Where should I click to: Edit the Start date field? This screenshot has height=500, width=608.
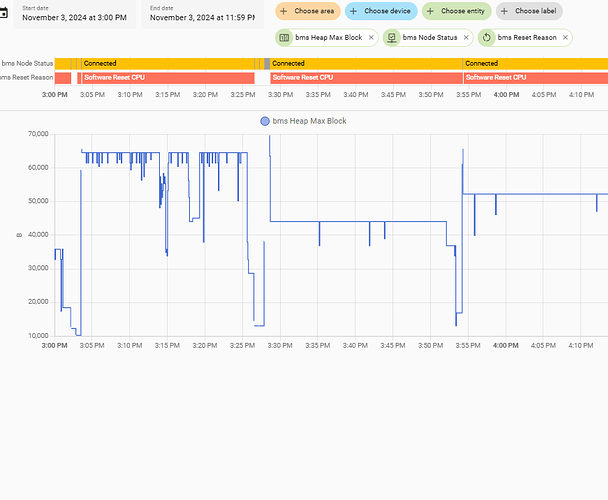coord(74,14)
